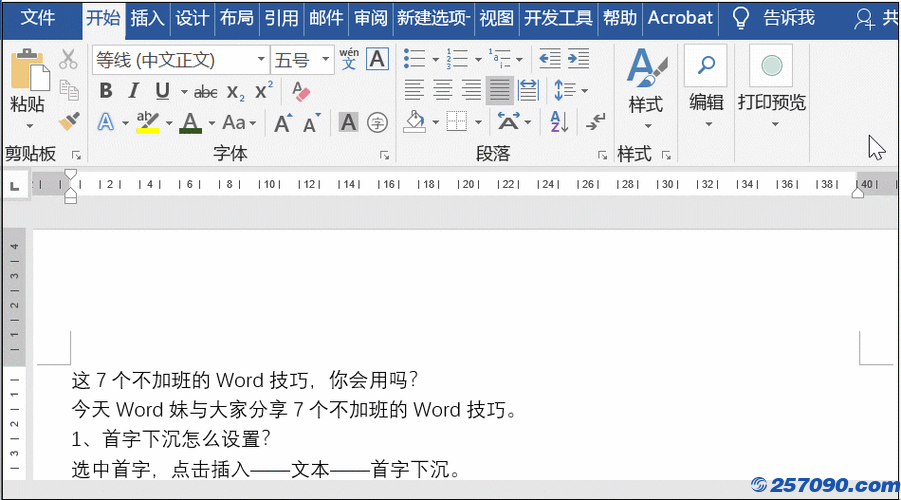Screen dimensions: 901x500
Task: Open the Acrobat tab
Action: [x=680, y=18]
